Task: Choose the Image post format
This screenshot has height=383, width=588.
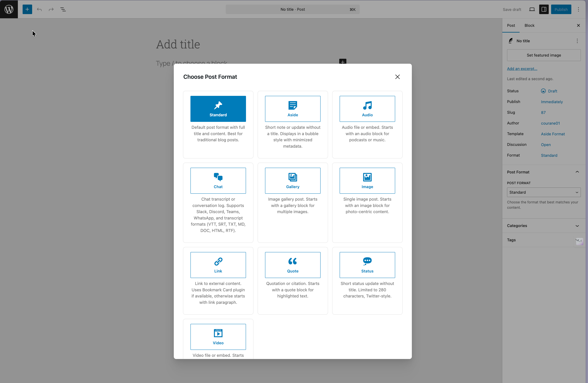Action: click(367, 181)
